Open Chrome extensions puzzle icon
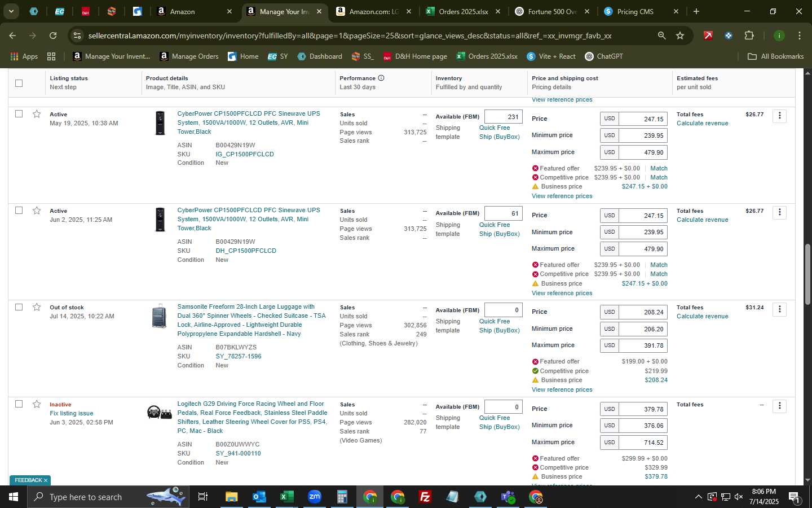 (749, 36)
